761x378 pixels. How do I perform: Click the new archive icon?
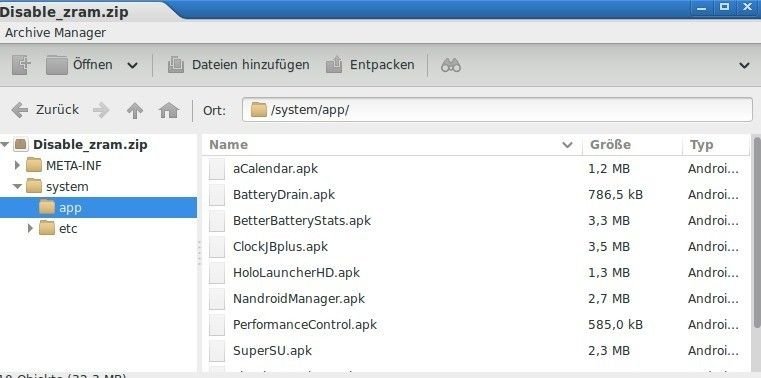point(21,65)
